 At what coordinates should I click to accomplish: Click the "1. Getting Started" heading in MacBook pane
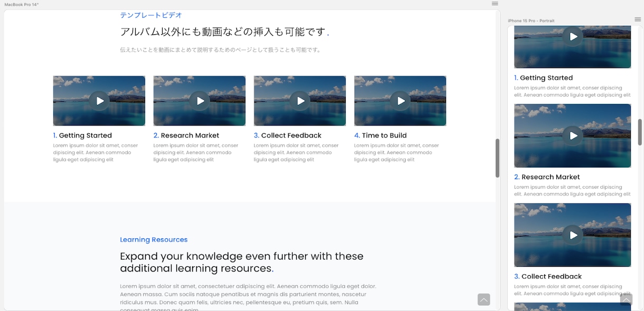point(82,135)
